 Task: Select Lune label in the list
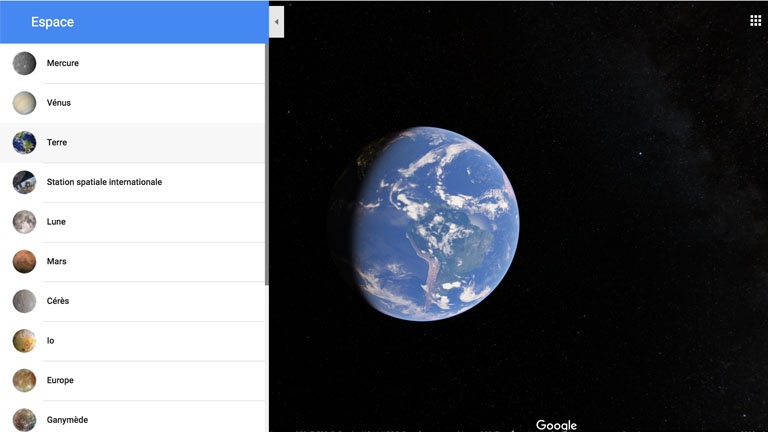pos(56,222)
